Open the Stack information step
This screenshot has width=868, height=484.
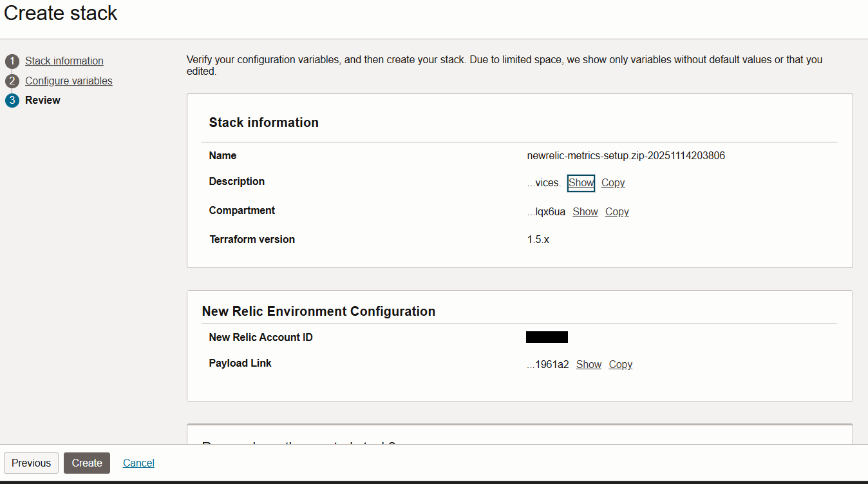point(64,61)
